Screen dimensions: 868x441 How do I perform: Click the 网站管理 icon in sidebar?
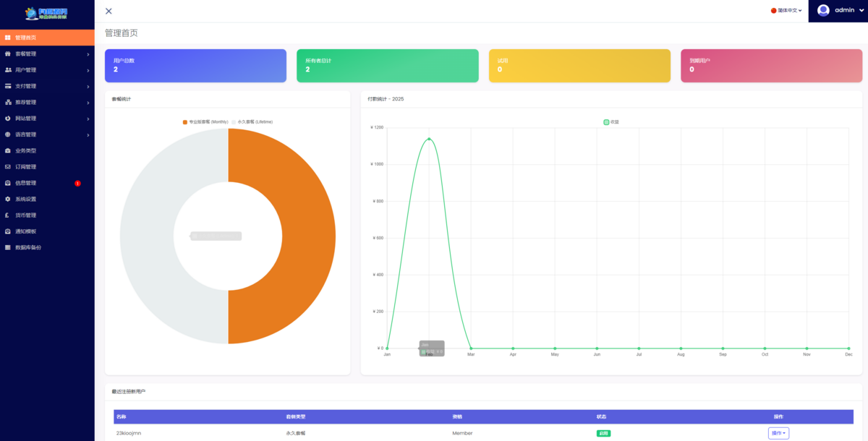(8, 119)
